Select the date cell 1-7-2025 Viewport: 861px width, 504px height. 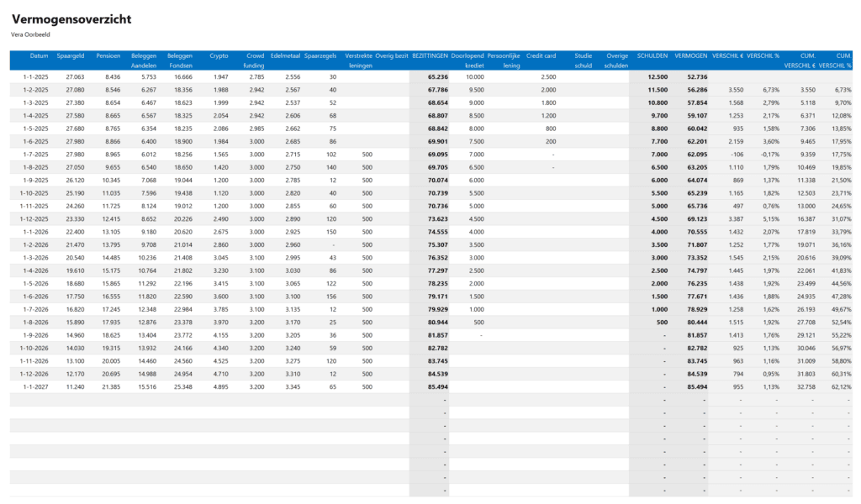pos(36,155)
